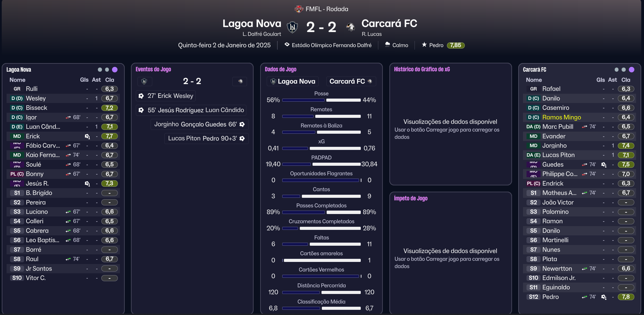Open the Histórico do Gráfico de xG selector
The height and width of the screenshot is (315, 644).
tap(422, 69)
